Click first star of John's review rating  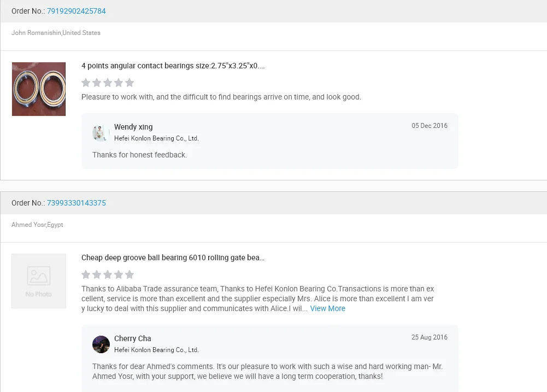coord(86,83)
